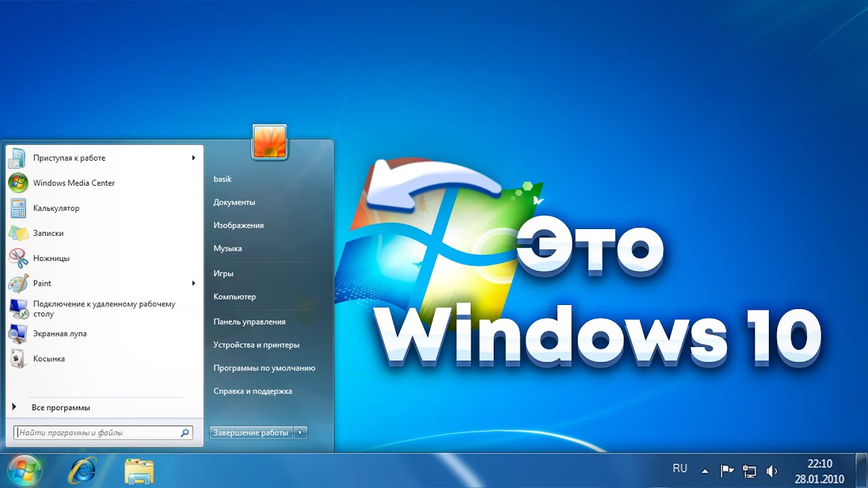Launch Internet Explorer from the taskbar
Viewport: 868px width, 488px height.
(82, 470)
